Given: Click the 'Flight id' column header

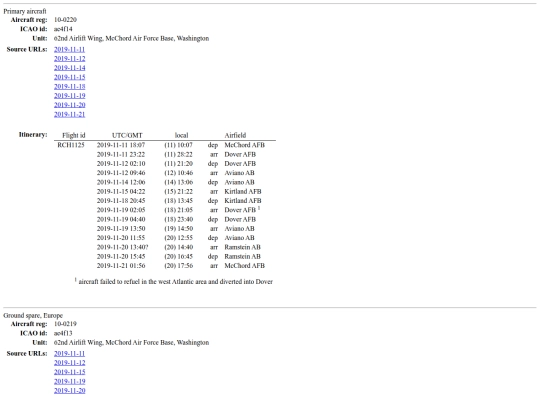Looking at the screenshot, I should tap(73, 135).
